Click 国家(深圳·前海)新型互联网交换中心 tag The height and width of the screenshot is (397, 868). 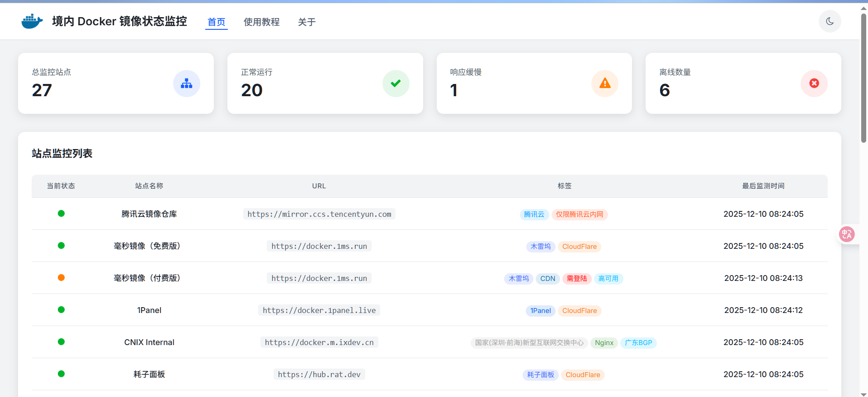pos(529,343)
